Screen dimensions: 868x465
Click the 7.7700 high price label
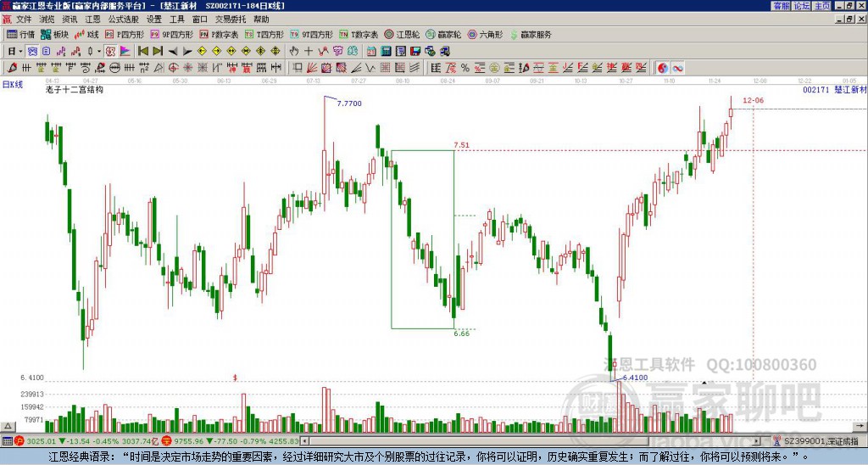pyautogui.click(x=348, y=104)
